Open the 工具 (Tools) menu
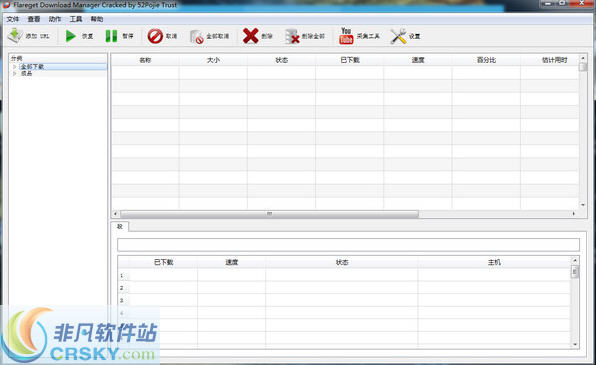The image size is (596, 365). pos(76,19)
